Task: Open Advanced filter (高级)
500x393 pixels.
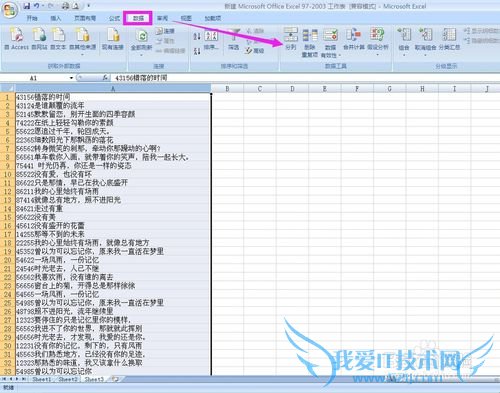Action: [255, 51]
